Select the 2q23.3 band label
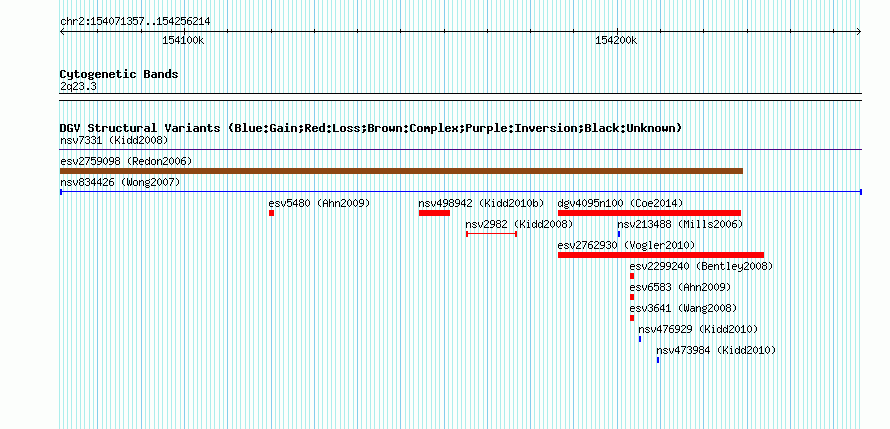 (x=78, y=86)
